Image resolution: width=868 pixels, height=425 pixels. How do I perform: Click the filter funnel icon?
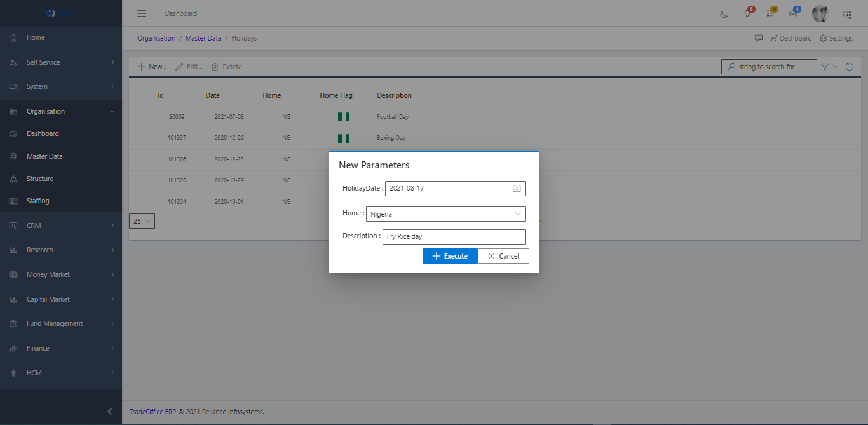pos(825,67)
